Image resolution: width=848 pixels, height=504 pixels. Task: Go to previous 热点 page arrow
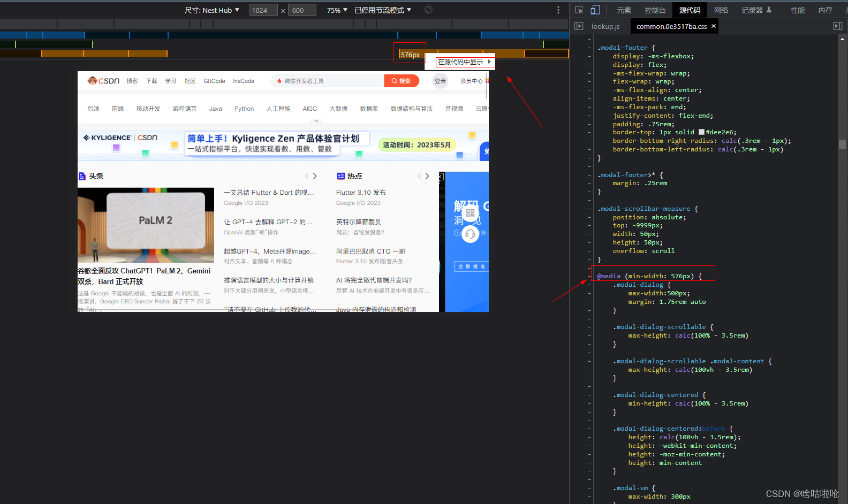coord(419,176)
